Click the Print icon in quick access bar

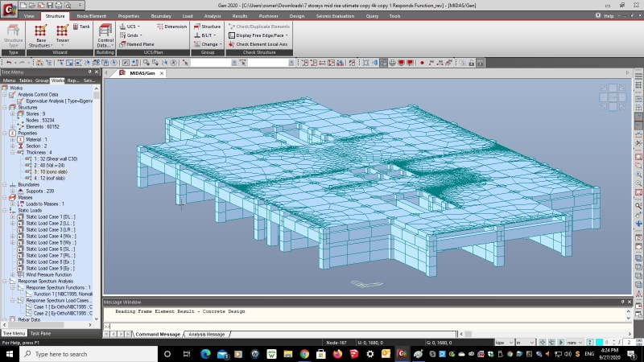[59, 6]
